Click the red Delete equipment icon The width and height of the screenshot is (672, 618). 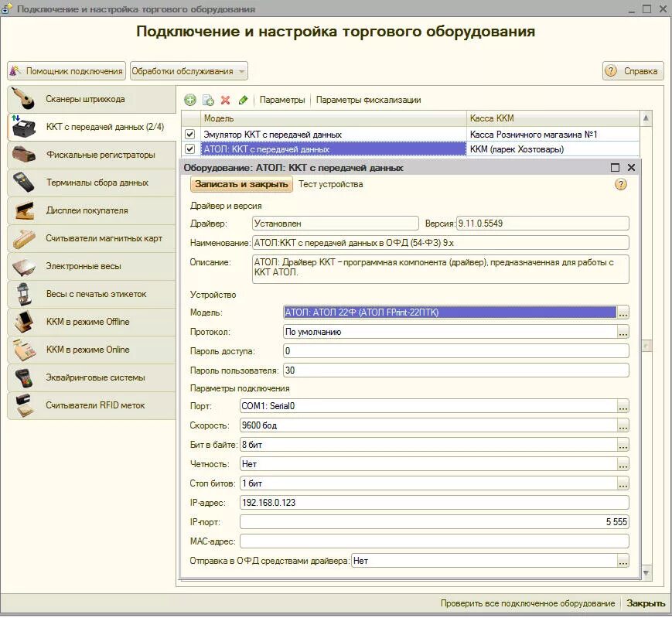pyautogui.click(x=226, y=100)
